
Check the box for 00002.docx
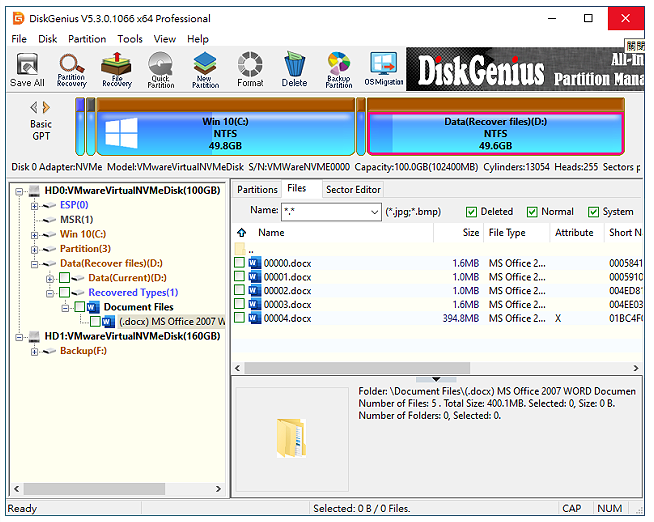tap(239, 290)
